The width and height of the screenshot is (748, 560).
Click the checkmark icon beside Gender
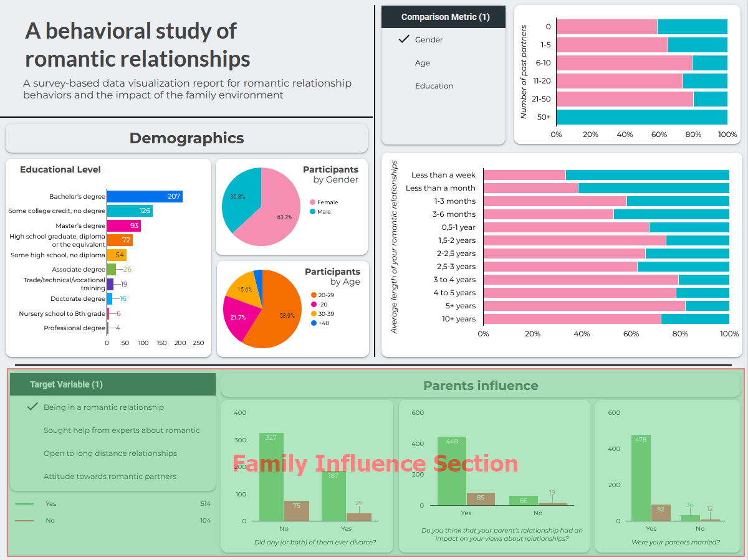pyautogui.click(x=403, y=40)
